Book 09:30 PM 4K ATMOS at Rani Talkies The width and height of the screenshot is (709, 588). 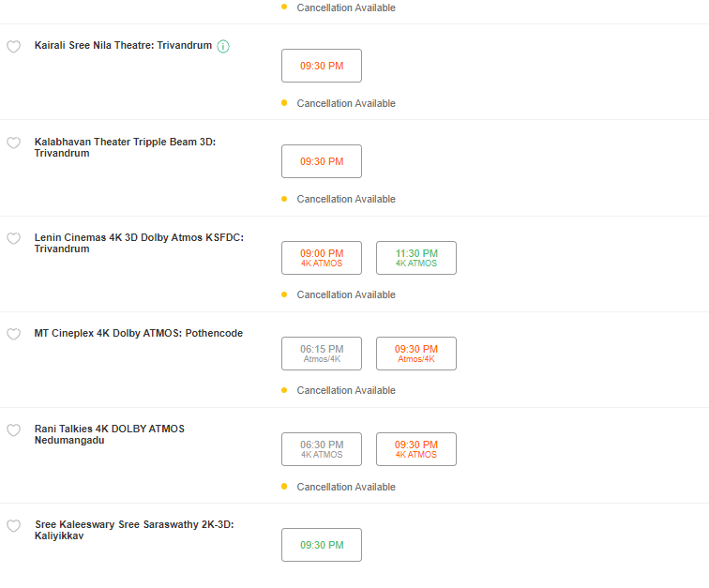point(416,449)
